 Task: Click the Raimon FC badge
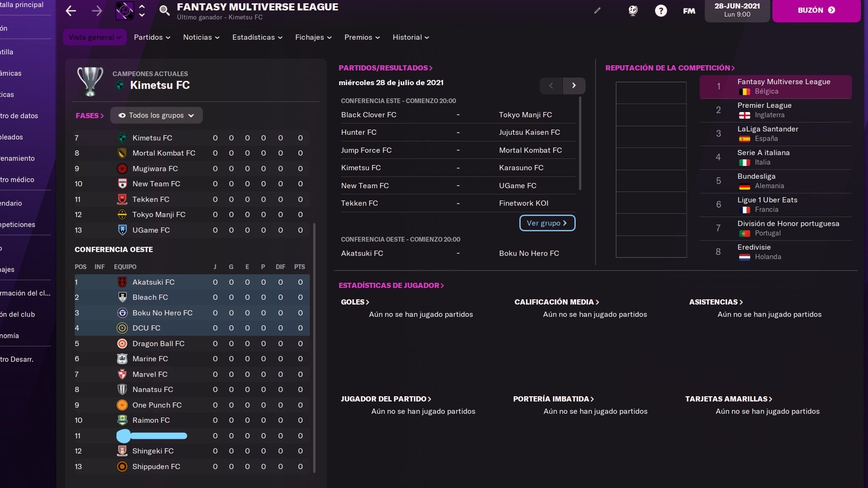tap(122, 420)
